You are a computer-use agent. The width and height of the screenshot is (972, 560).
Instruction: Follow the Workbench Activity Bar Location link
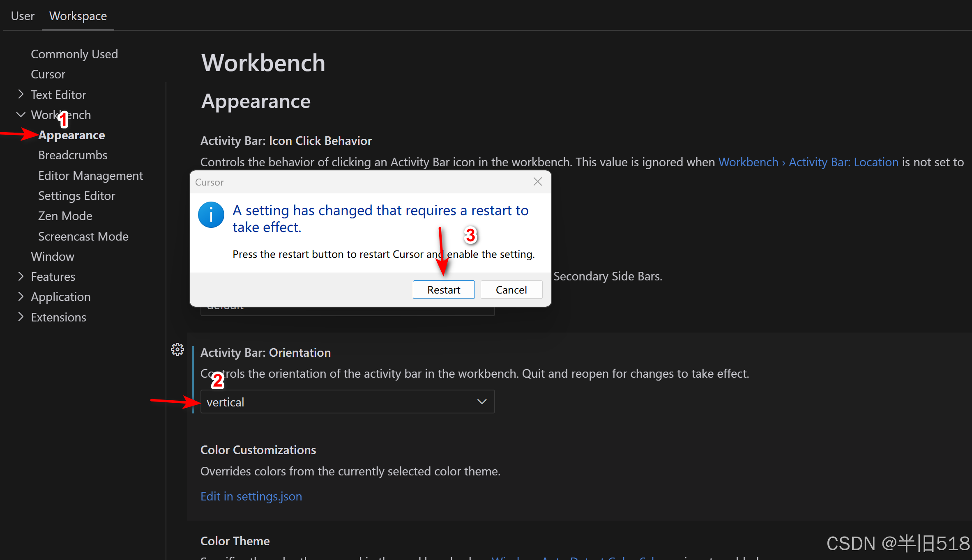click(x=808, y=162)
